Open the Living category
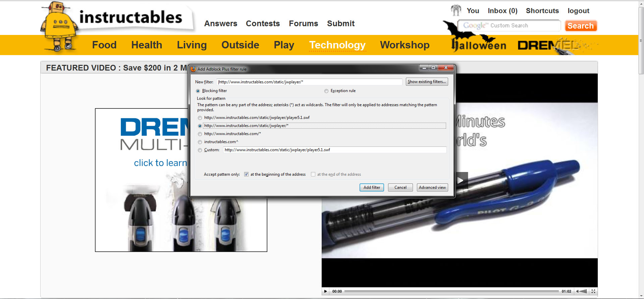 click(192, 45)
